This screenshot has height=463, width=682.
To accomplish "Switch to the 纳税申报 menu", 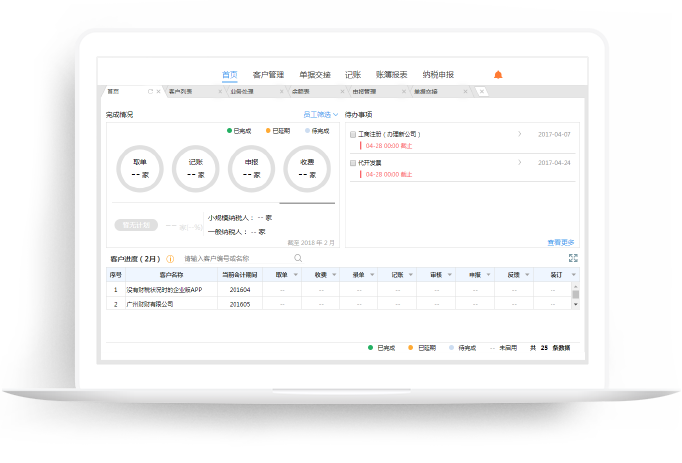I will [438, 75].
